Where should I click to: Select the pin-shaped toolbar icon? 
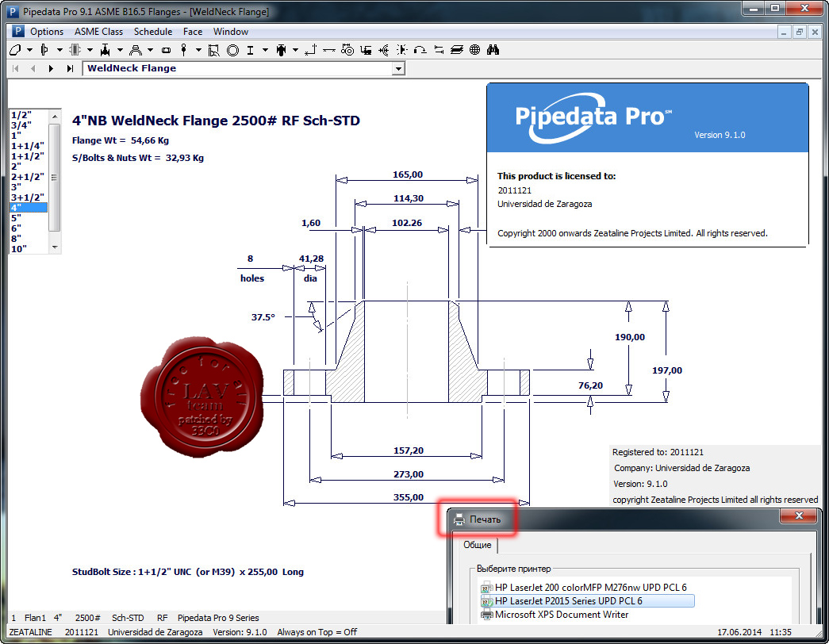(x=183, y=50)
